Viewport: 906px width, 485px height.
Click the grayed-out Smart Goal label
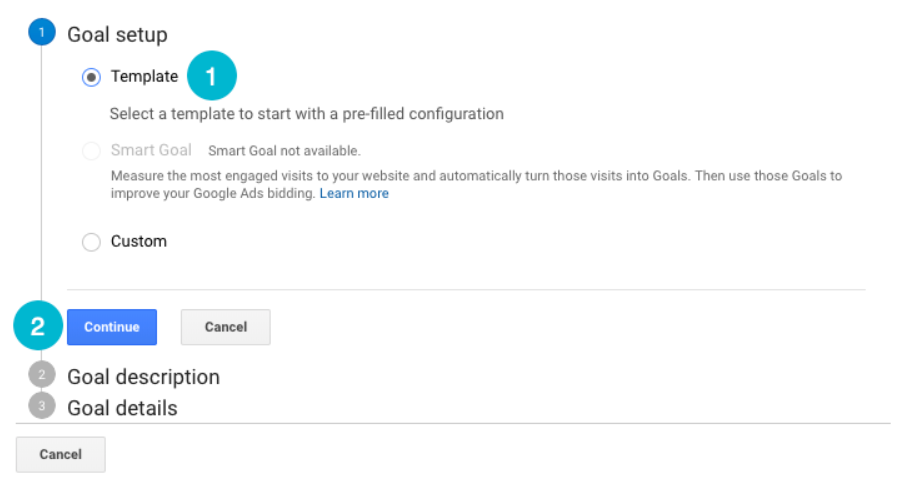pos(151,151)
